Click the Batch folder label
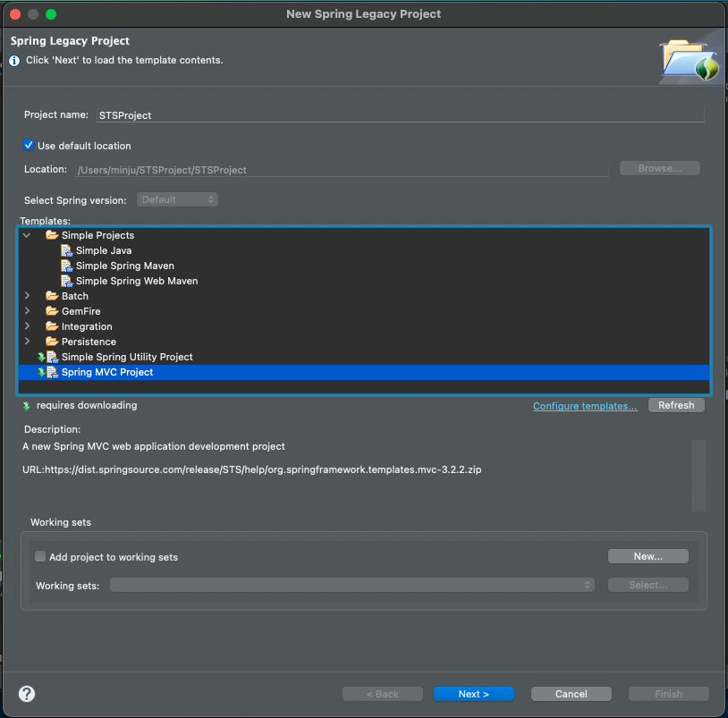The height and width of the screenshot is (718, 728). [x=75, y=296]
